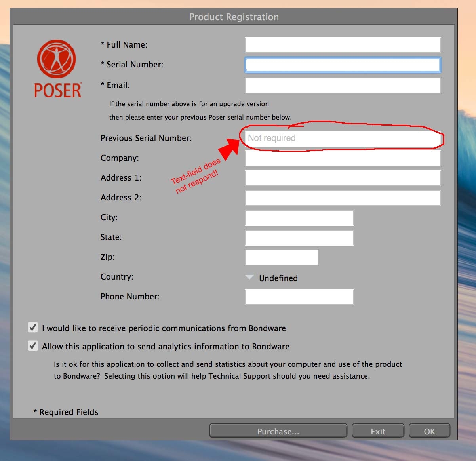Click the Company text field
476x461 pixels.
(343, 158)
